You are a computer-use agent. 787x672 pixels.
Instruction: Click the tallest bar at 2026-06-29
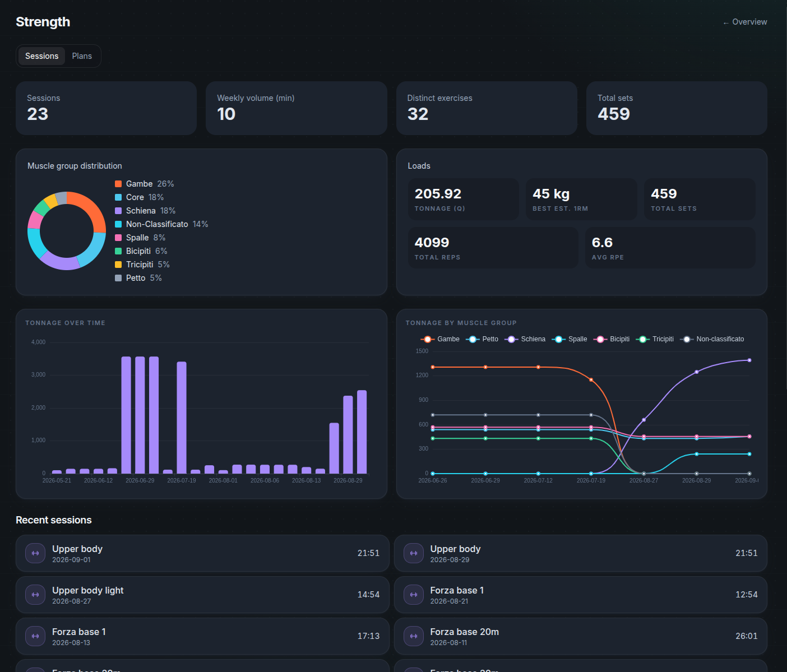click(140, 415)
